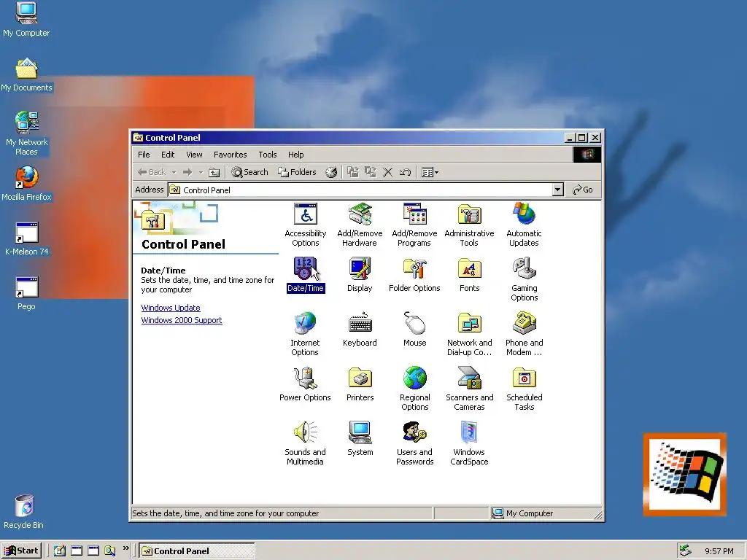Image resolution: width=747 pixels, height=560 pixels.
Task: Open Phone and Modem options icon
Action: click(524, 334)
